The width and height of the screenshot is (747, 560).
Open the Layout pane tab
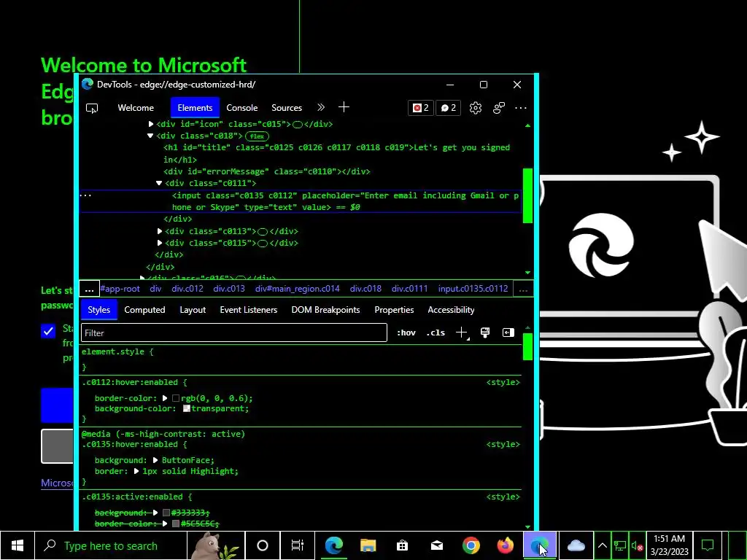click(x=193, y=310)
